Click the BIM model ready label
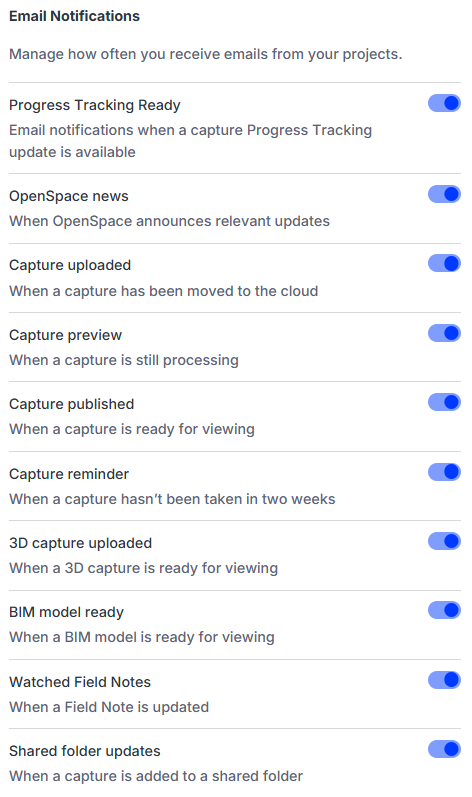Viewport: 472px width, 797px height. (67, 612)
